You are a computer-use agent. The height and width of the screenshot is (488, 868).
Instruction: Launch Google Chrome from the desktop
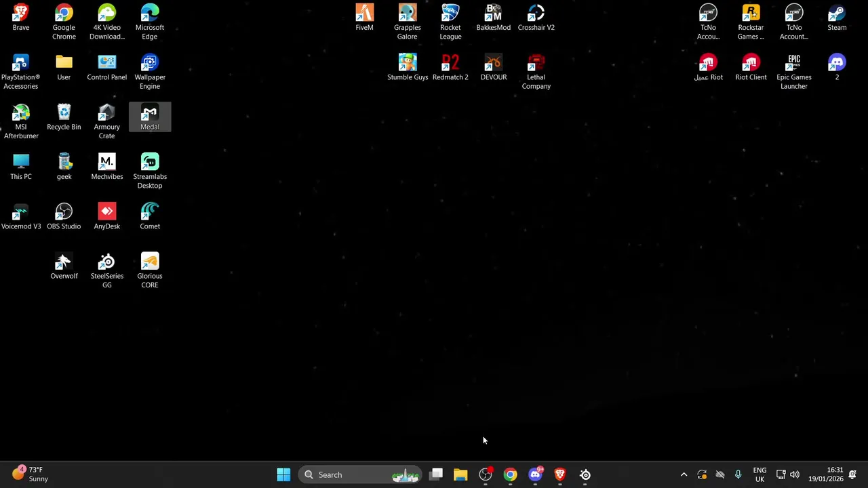click(x=64, y=22)
